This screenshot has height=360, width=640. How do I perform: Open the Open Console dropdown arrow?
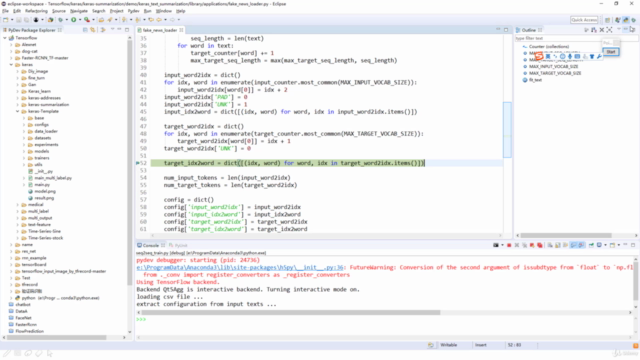click(619, 245)
